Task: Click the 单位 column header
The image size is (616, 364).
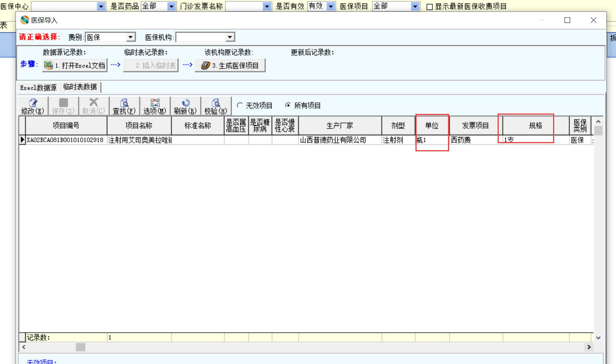Action: pyautogui.click(x=432, y=126)
